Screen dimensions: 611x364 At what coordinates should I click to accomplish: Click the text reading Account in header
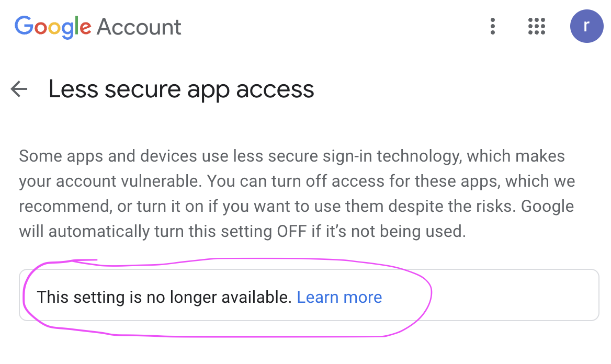coord(138,26)
